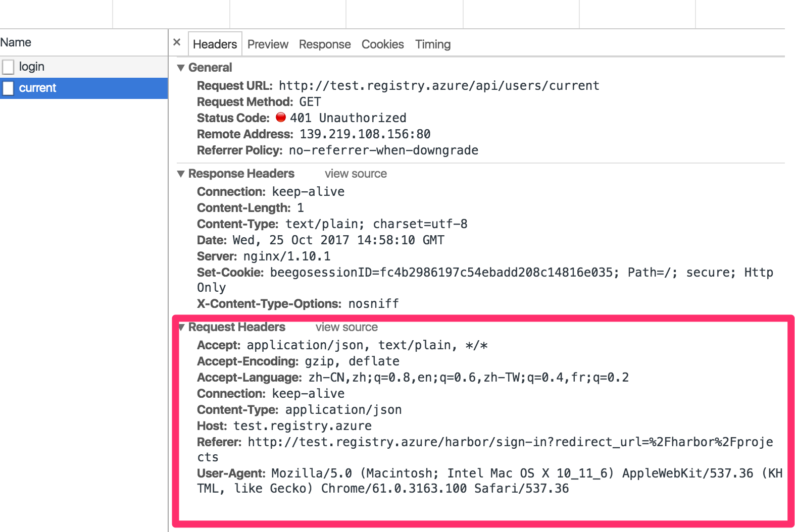View source of Request Headers
Screen dimensions: 795x532
tap(346, 327)
